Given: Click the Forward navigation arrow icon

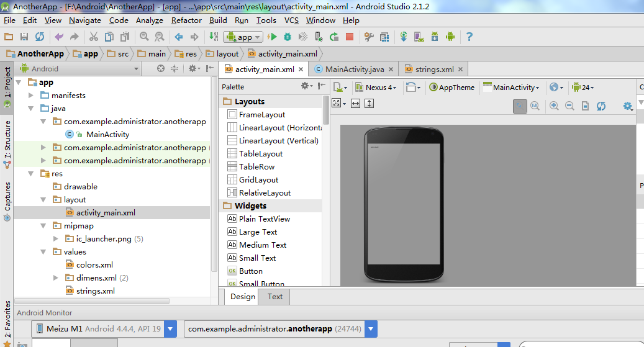Looking at the screenshot, I should pos(194,37).
